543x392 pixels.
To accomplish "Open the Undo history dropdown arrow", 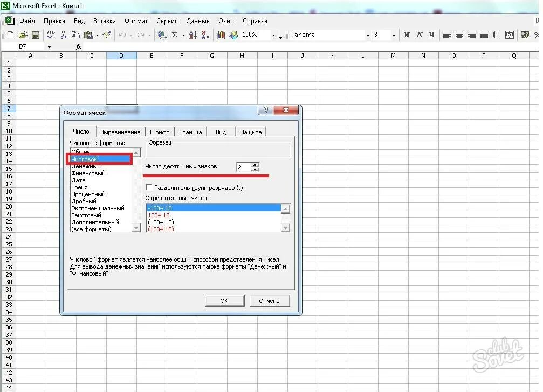I will 131,35.
